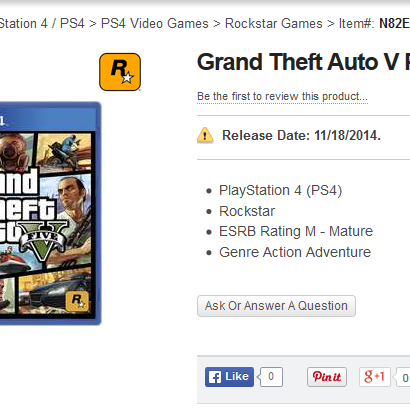The height and width of the screenshot is (409, 410).
Task: Click the PlayStation 4 (PS4) bullet item
Action: pyautogui.click(x=280, y=191)
